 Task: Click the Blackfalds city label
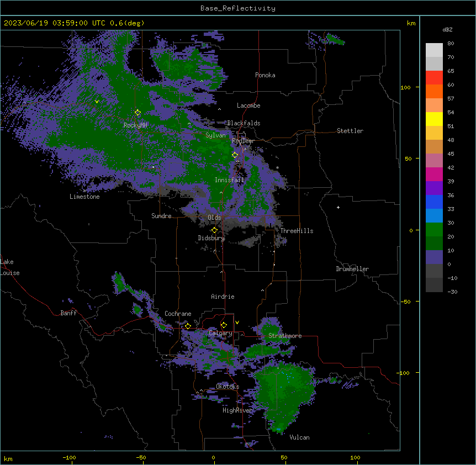pyautogui.click(x=244, y=123)
